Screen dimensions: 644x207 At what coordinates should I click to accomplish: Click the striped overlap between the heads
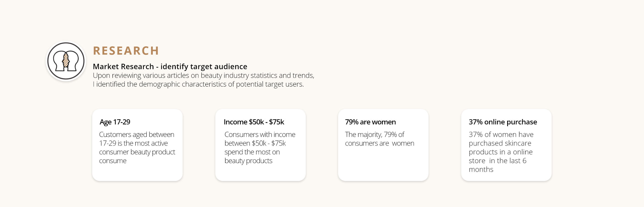pos(66,60)
